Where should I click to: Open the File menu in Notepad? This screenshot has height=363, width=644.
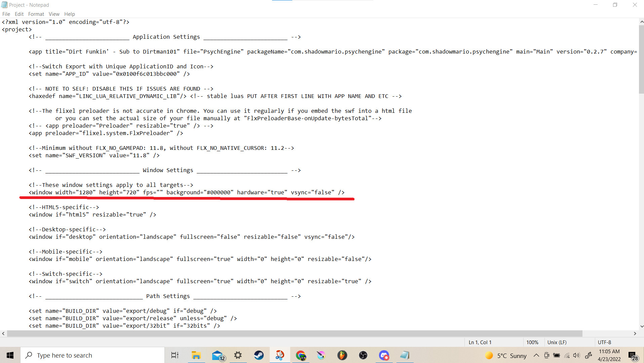(6, 14)
